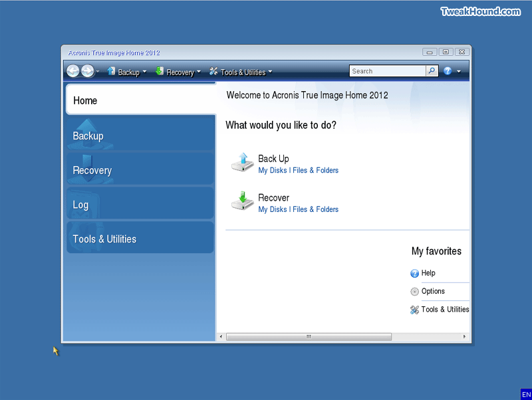Click the "My favorites" heading
This screenshot has height=400, width=532.
pos(436,251)
